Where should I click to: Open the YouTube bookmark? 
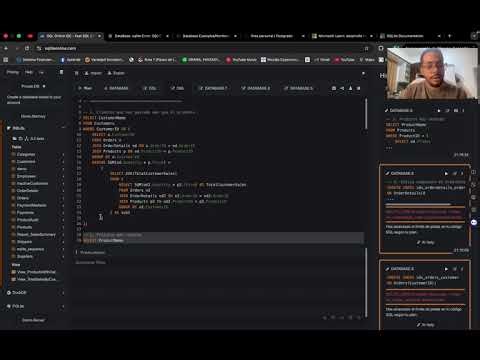coord(345,60)
